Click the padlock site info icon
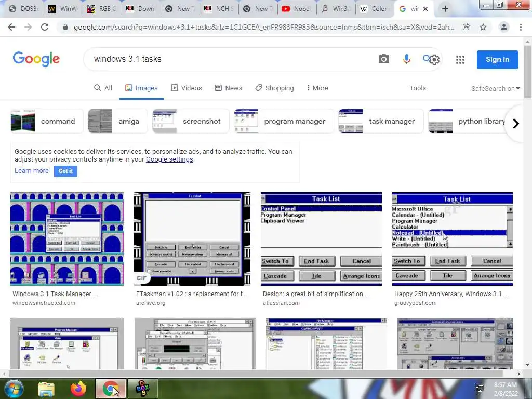Image resolution: width=532 pixels, height=399 pixels. 65,27
